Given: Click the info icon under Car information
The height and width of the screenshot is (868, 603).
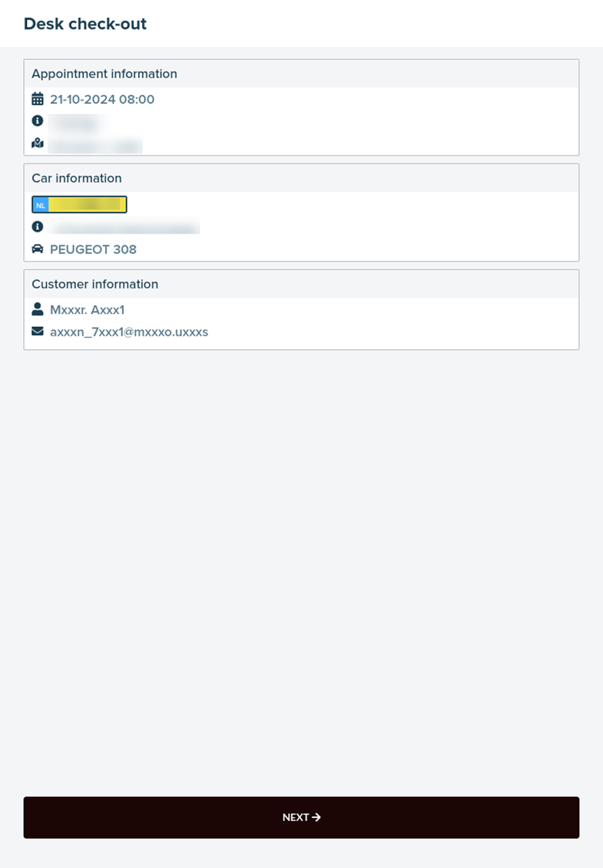Looking at the screenshot, I should [x=37, y=227].
